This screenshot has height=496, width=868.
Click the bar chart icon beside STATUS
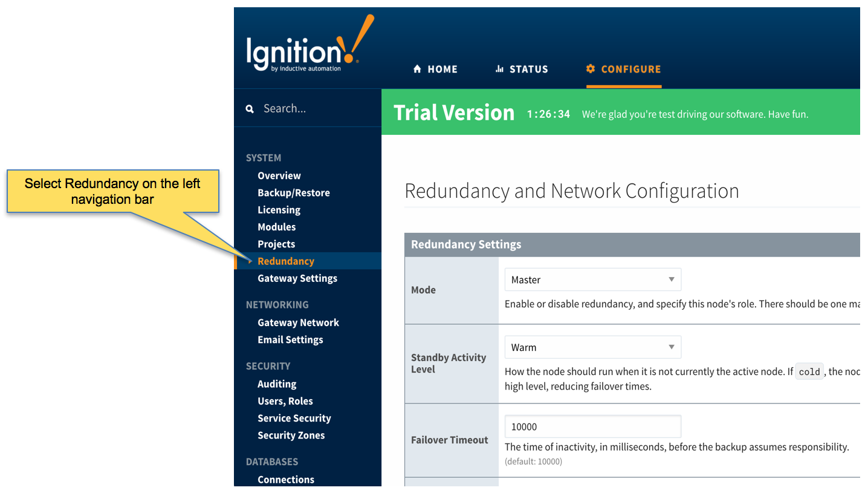[x=499, y=69]
